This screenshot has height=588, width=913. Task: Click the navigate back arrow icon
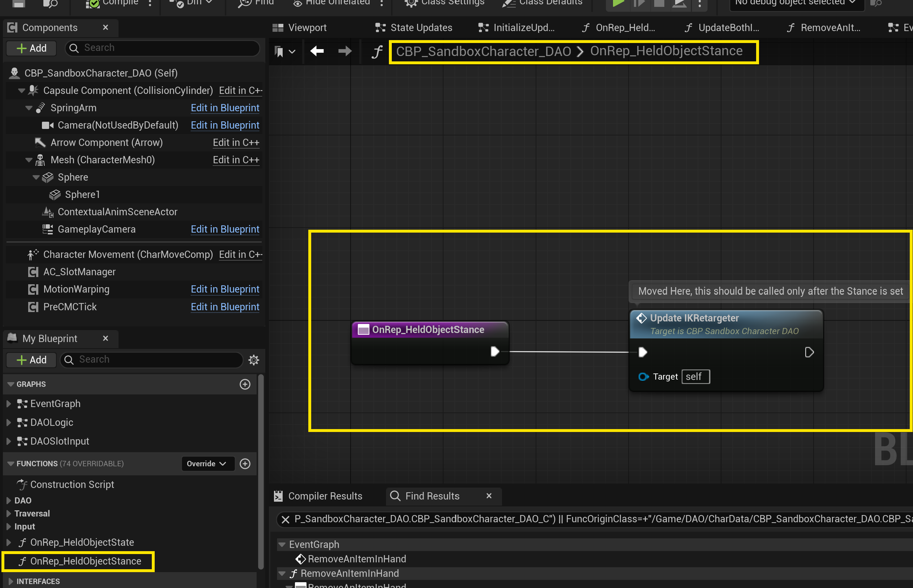coord(317,51)
